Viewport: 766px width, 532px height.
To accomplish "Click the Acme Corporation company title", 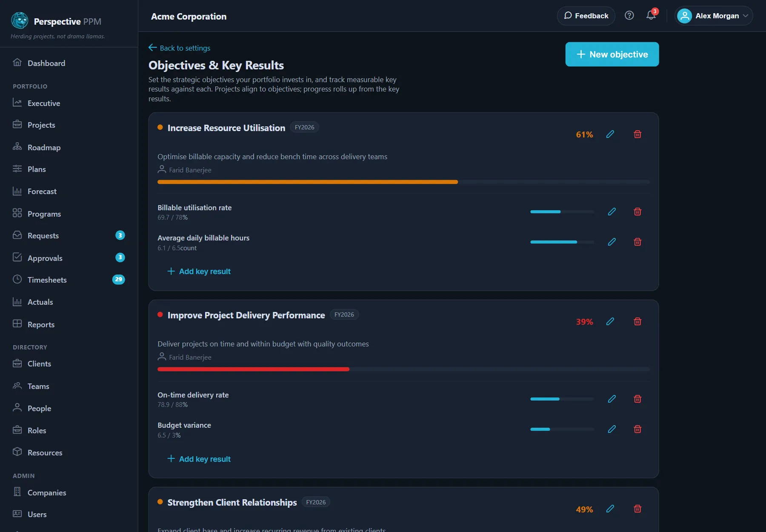I will tap(189, 16).
